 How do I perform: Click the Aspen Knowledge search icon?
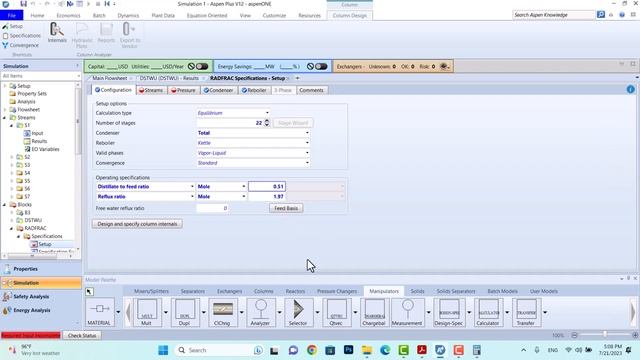click(x=601, y=15)
